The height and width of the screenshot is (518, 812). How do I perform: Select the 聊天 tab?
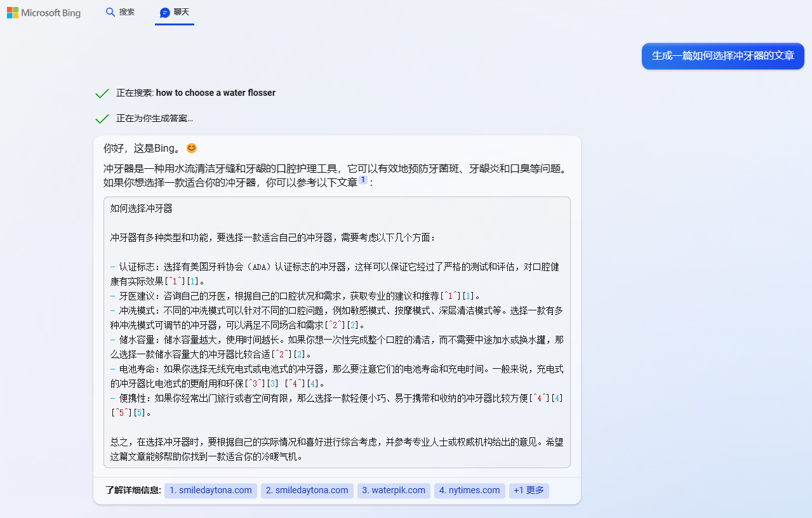pos(175,12)
